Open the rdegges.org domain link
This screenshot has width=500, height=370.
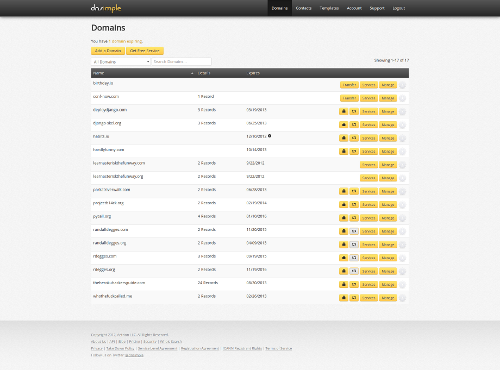104,269
